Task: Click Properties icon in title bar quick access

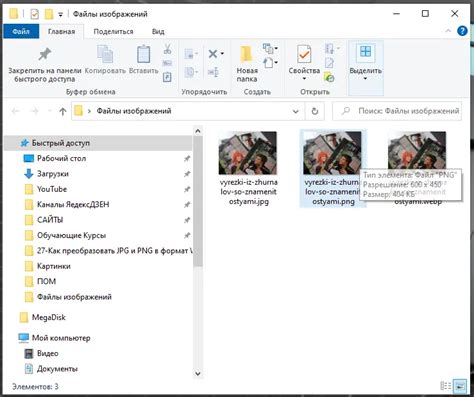Action: click(x=34, y=14)
